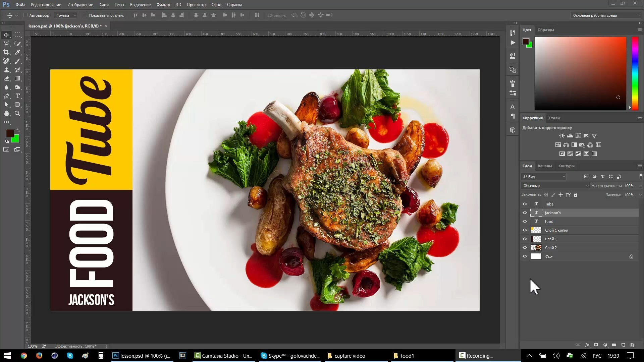
Task: Open the 3D panel cube icon
Action: (513, 130)
